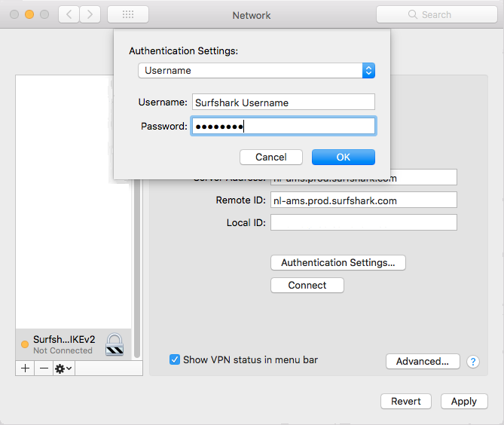Click the magnifier icon in Search

pos(412,14)
